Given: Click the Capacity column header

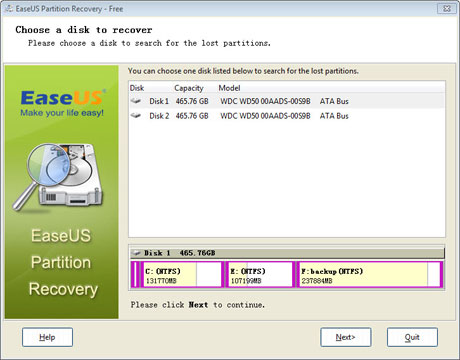Looking at the screenshot, I should click(x=189, y=88).
